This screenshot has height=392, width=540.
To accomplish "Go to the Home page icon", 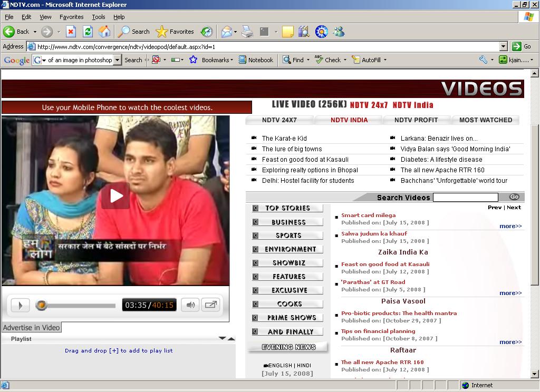I will (x=105, y=32).
